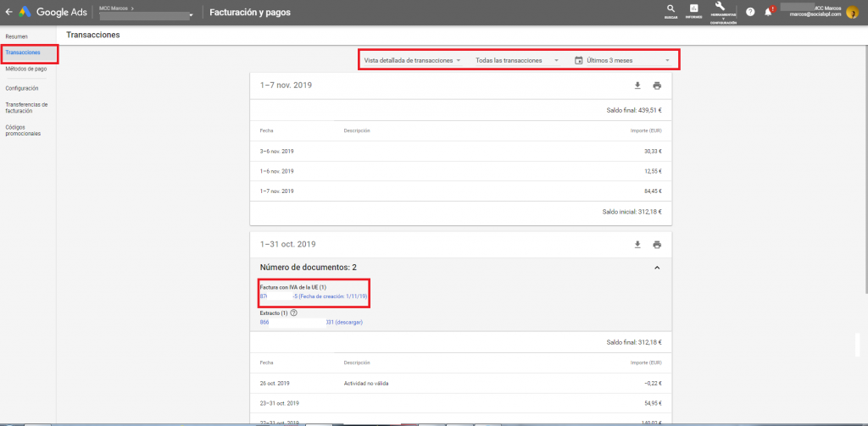The height and width of the screenshot is (426, 868).
Task: Click the help icon beside Extracto
Action: 293,313
